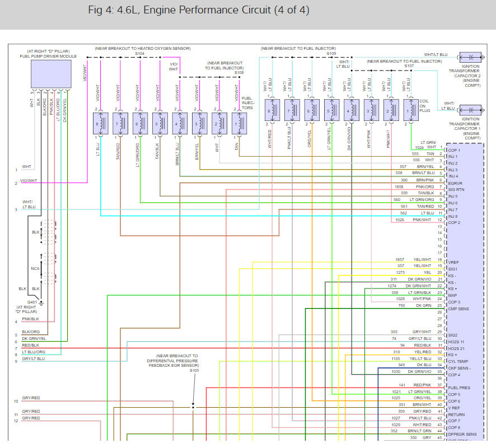Click the CYL TEMP pin label

coord(458,361)
